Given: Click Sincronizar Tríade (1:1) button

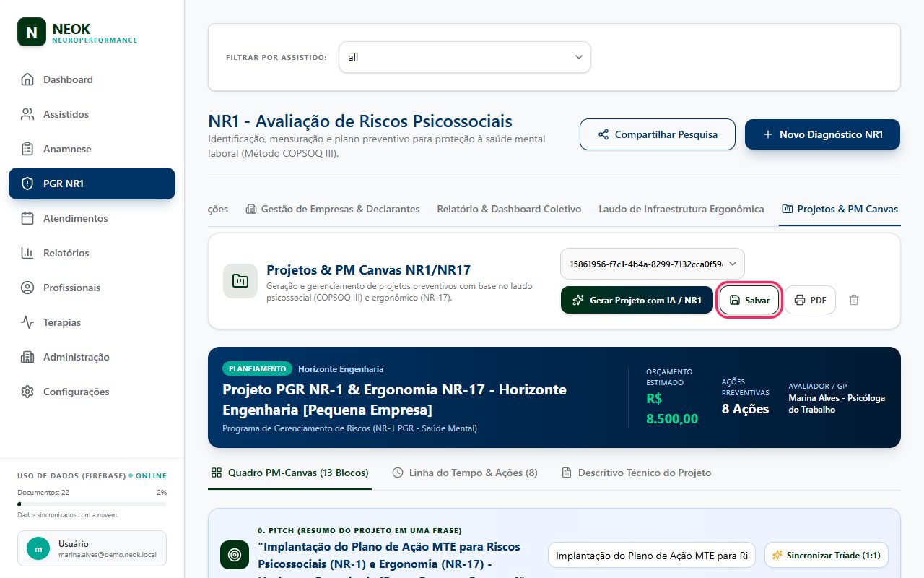Looking at the screenshot, I should click(x=827, y=556).
